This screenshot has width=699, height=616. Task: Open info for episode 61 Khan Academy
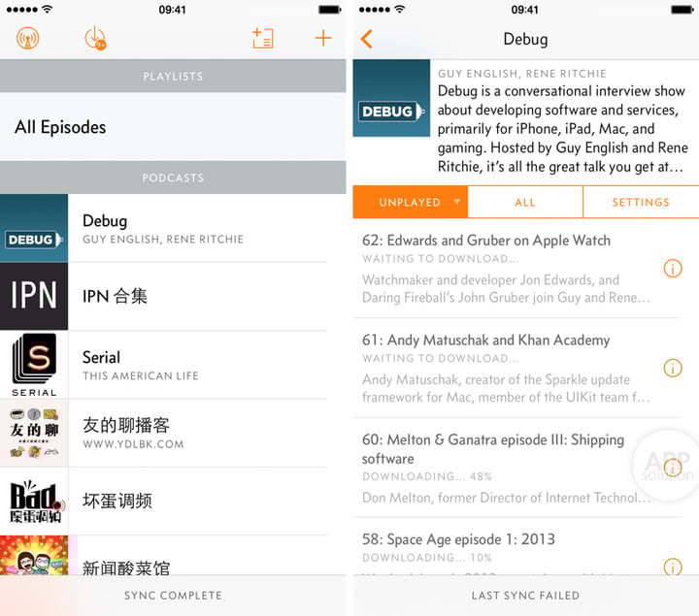tap(672, 368)
